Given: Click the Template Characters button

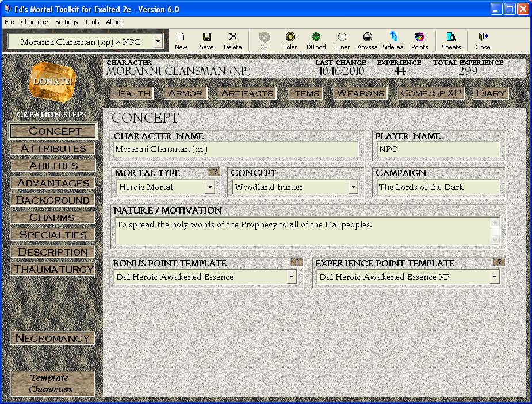Looking at the screenshot, I should tap(53, 384).
